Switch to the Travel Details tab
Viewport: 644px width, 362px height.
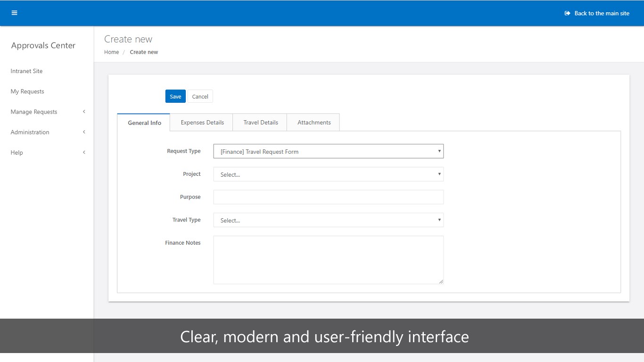(261, 123)
